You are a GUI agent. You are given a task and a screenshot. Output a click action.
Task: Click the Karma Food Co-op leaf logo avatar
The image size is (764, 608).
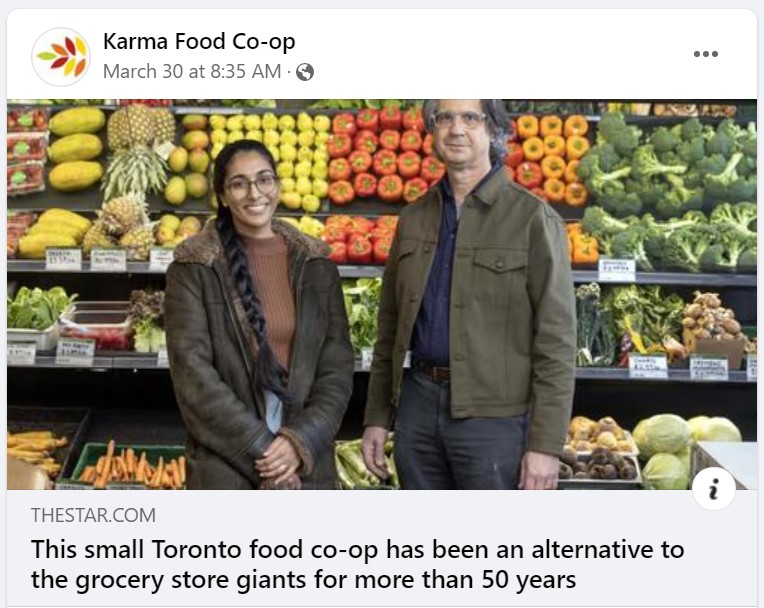point(61,57)
